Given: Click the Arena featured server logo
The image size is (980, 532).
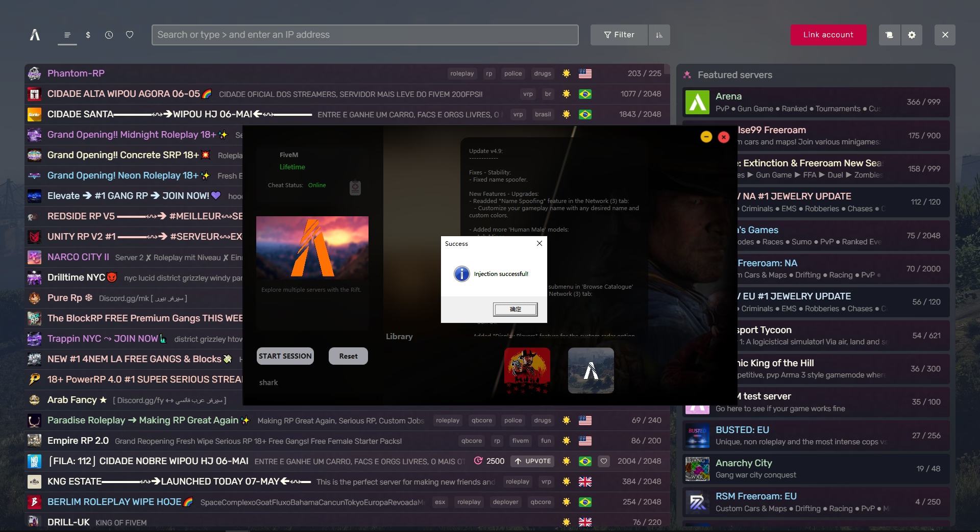Looking at the screenshot, I should click(x=697, y=102).
